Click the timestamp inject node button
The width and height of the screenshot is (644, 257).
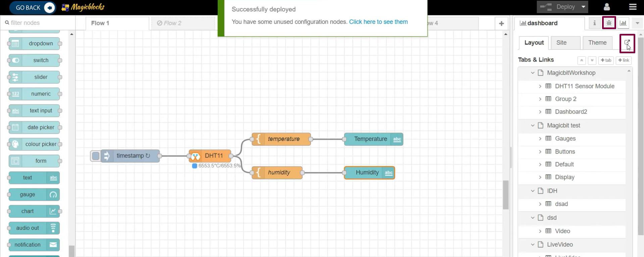click(x=96, y=156)
